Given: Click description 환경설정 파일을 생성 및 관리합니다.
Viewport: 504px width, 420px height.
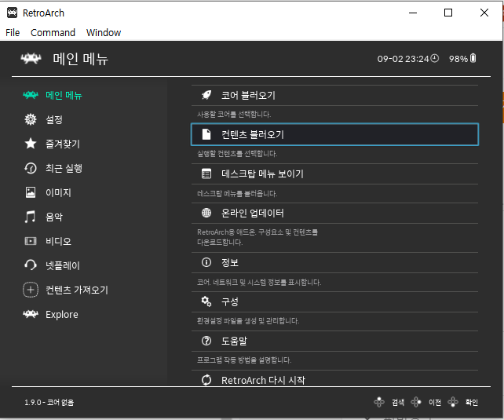Looking at the screenshot, I should [248, 321].
